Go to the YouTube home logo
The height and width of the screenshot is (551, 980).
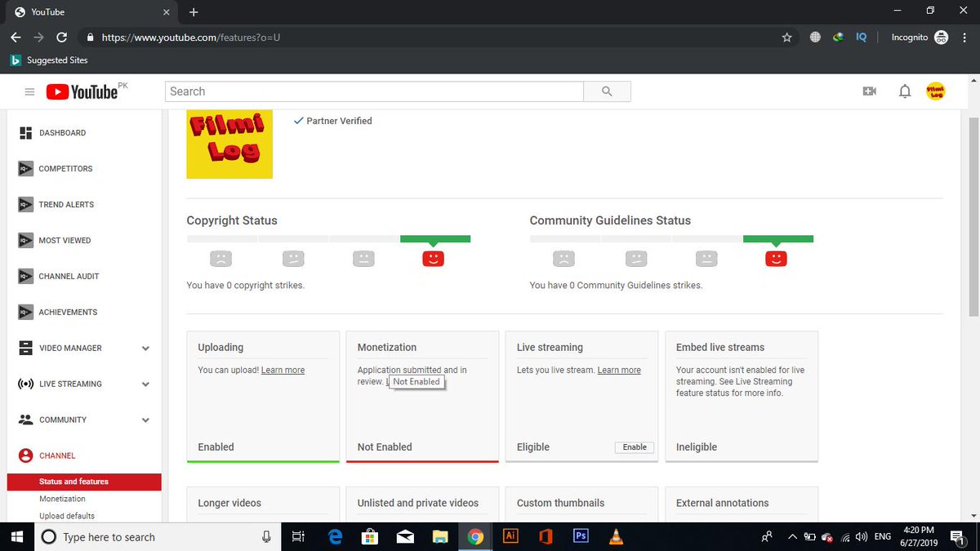[82, 91]
